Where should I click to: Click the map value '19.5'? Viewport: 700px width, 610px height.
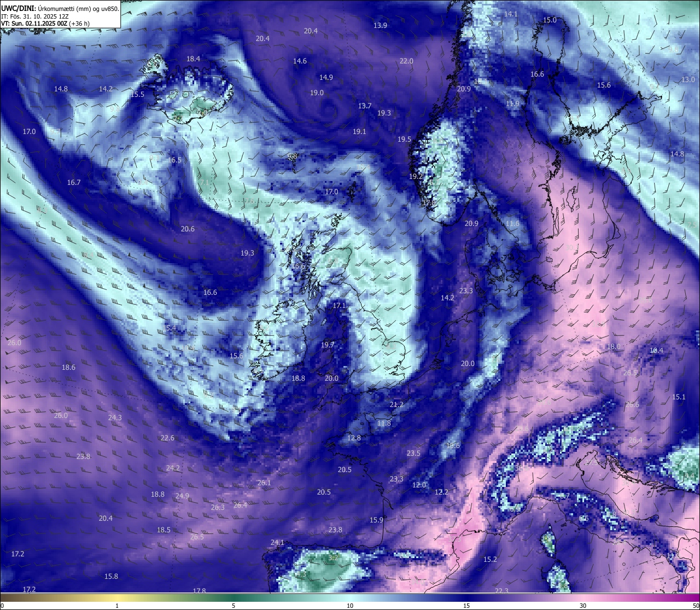coord(404,140)
